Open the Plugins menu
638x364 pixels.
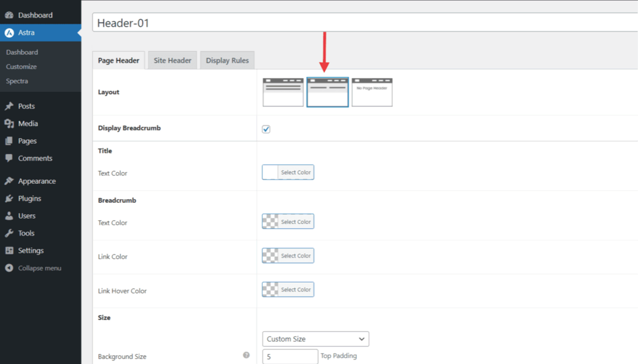tap(41, 198)
